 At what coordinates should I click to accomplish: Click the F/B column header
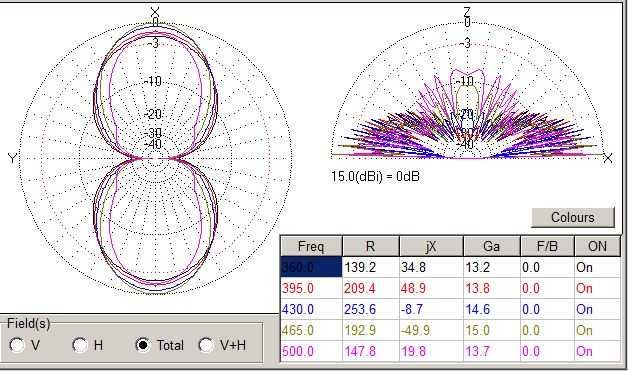(x=547, y=246)
